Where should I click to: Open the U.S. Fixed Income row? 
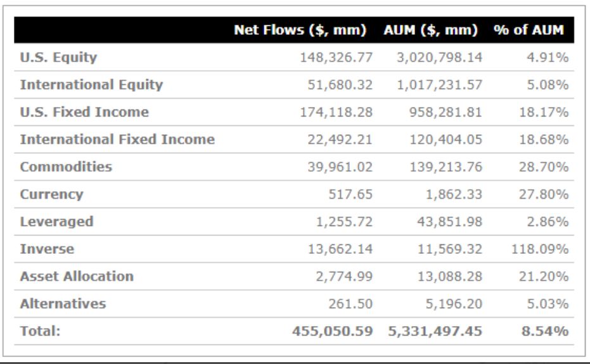(76, 112)
